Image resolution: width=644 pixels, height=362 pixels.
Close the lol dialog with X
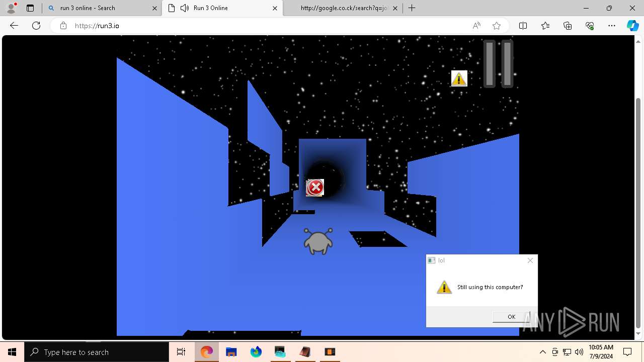(530, 260)
